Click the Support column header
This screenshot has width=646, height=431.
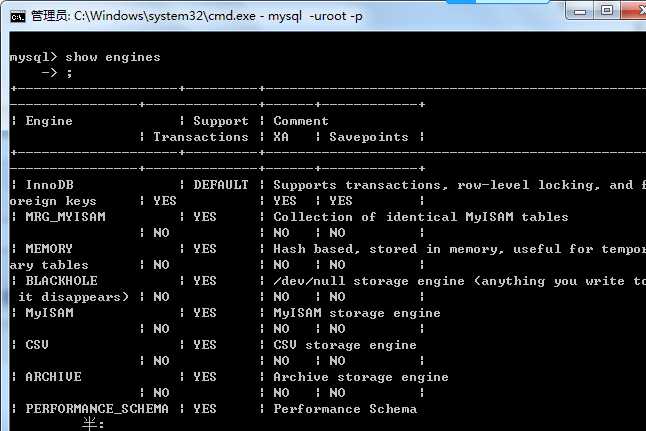pos(220,121)
